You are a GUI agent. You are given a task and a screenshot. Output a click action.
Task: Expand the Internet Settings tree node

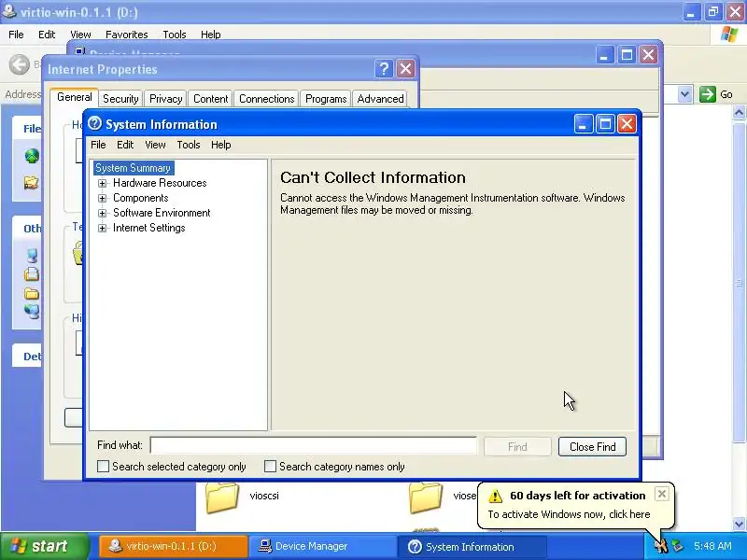[x=102, y=228]
